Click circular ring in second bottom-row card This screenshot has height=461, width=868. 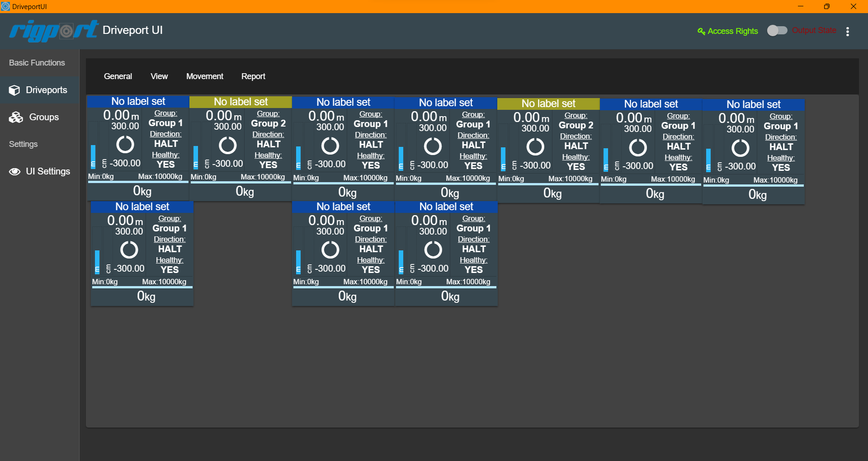pos(330,249)
